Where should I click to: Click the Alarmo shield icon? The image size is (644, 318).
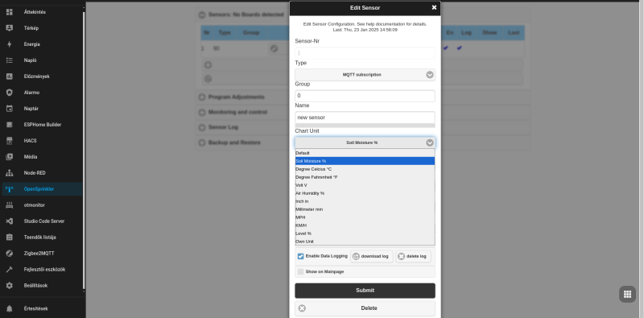click(10, 93)
